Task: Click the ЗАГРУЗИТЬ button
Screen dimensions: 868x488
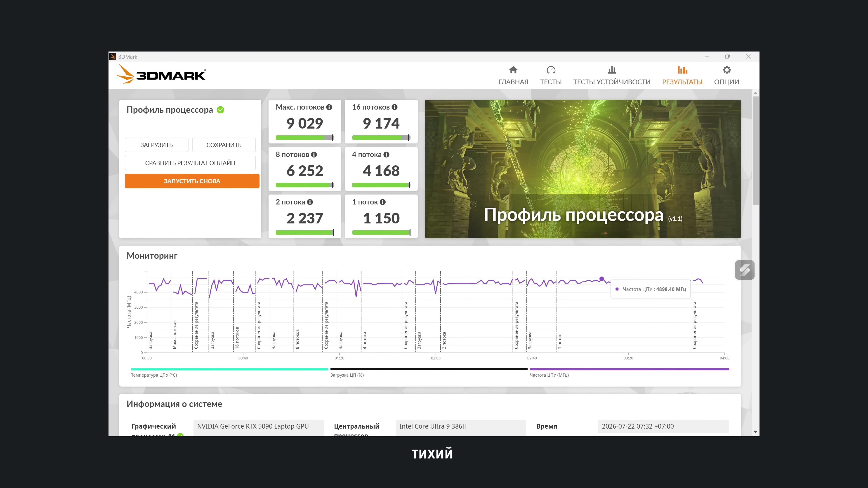Action: (x=157, y=145)
